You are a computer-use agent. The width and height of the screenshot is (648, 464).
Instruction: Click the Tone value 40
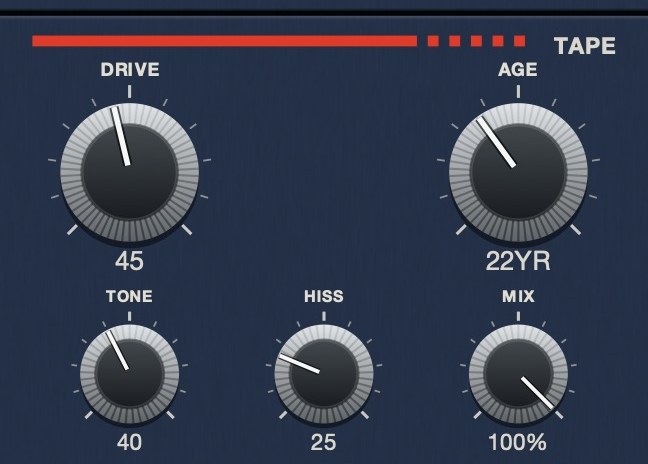click(129, 443)
